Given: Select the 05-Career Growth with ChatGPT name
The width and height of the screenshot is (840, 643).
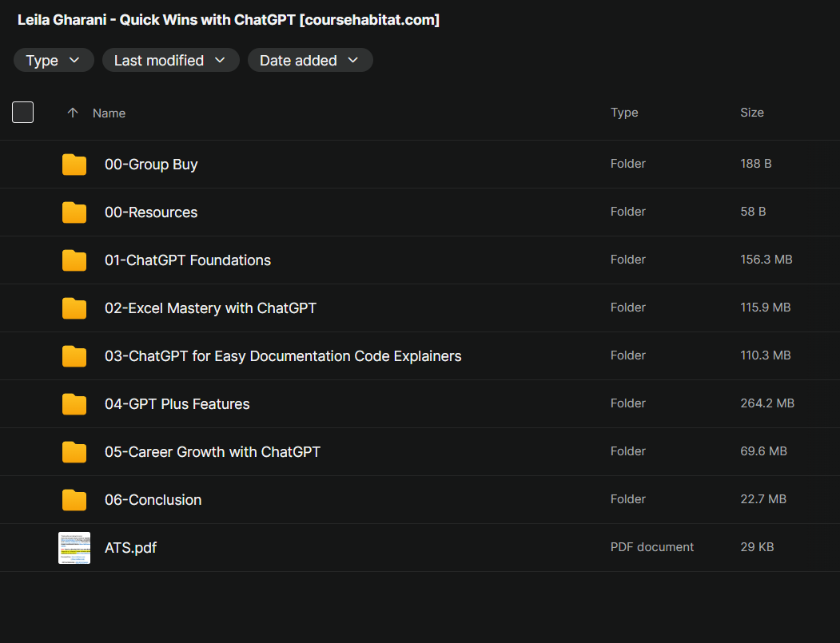Looking at the screenshot, I should [213, 452].
